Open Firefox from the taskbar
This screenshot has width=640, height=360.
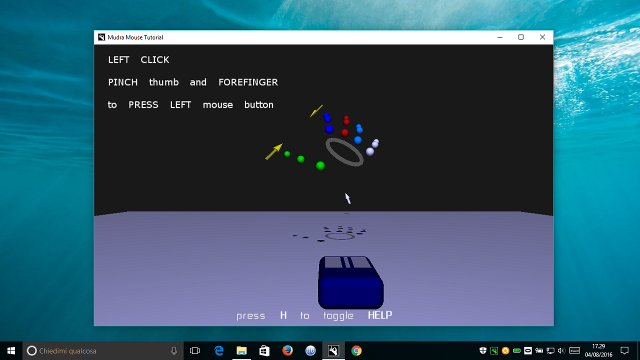coord(287,351)
